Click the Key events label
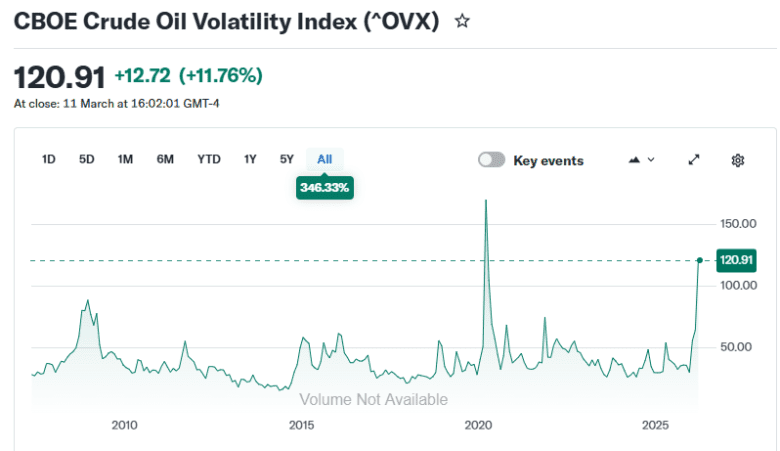 click(x=548, y=160)
